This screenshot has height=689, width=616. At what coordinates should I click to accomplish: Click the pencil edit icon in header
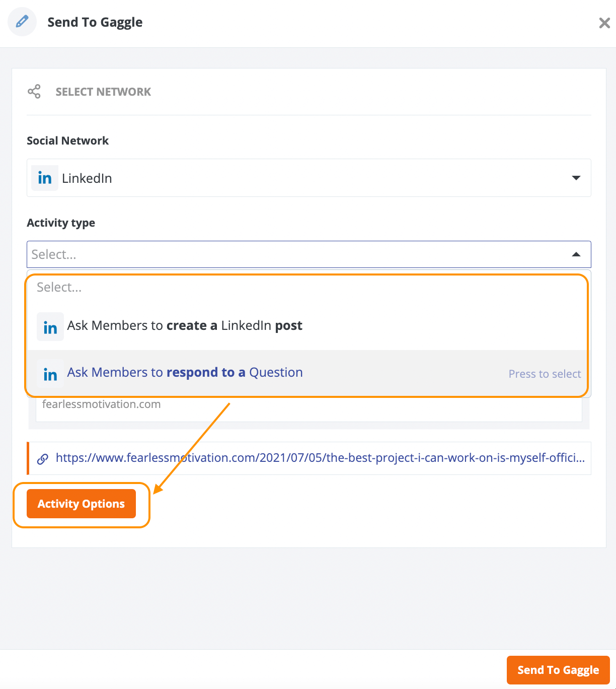coord(22,22)
